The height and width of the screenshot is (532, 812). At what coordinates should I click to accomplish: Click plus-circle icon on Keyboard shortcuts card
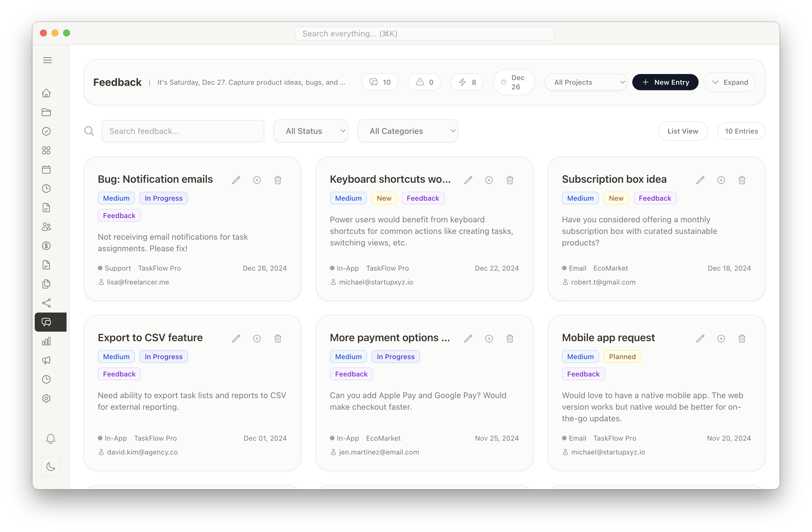(x=489, y=180)
